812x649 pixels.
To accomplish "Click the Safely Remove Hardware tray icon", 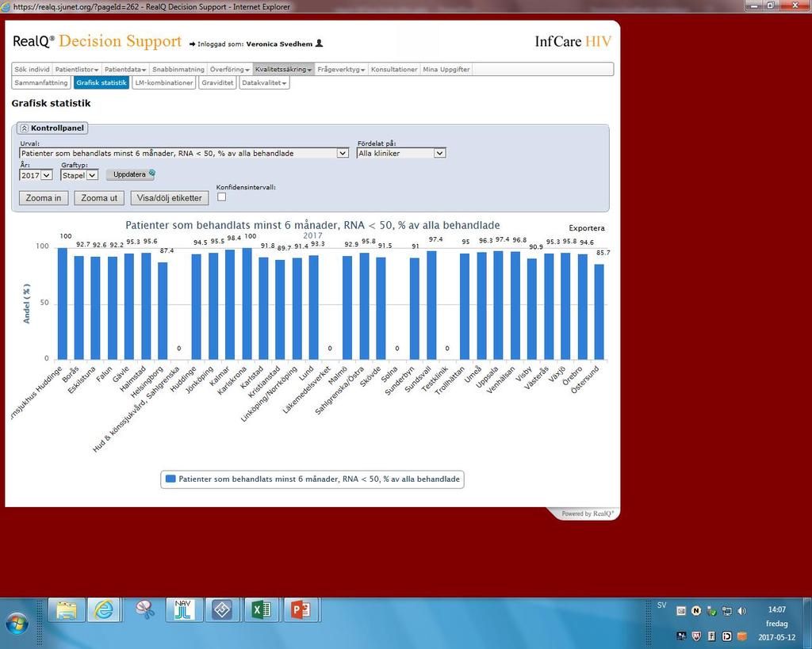I will (711, 611).
